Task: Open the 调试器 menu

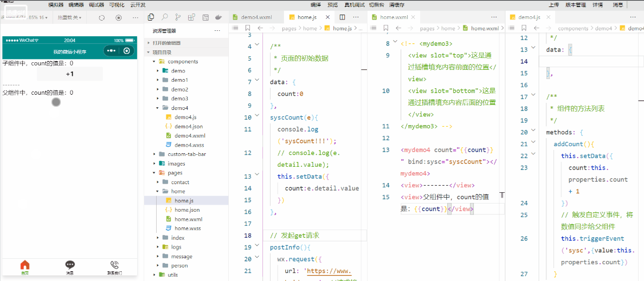Action: pos(96,4)
